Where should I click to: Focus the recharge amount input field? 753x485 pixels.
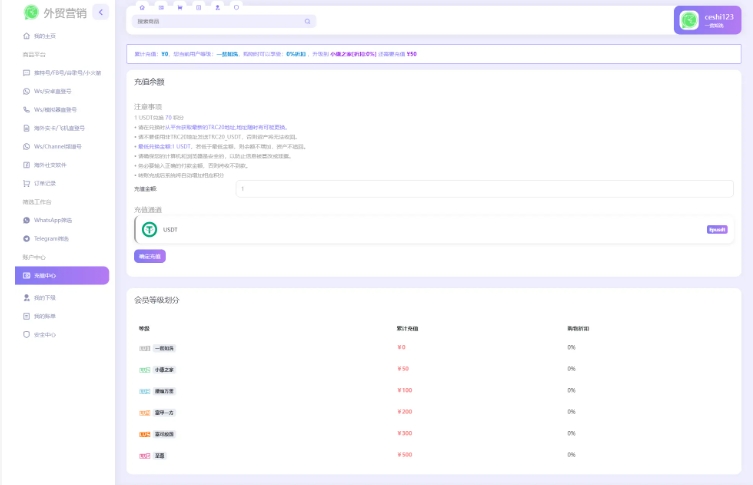tap(485, 189)
